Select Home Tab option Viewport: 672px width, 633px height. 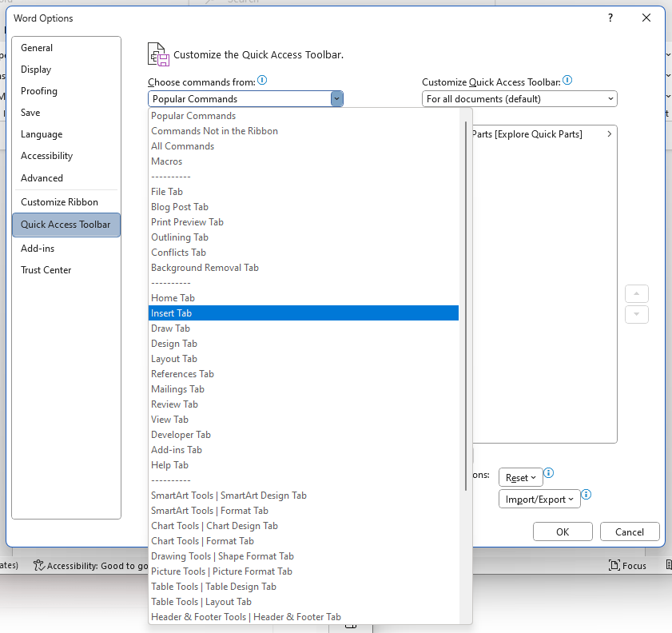[304, 298]
